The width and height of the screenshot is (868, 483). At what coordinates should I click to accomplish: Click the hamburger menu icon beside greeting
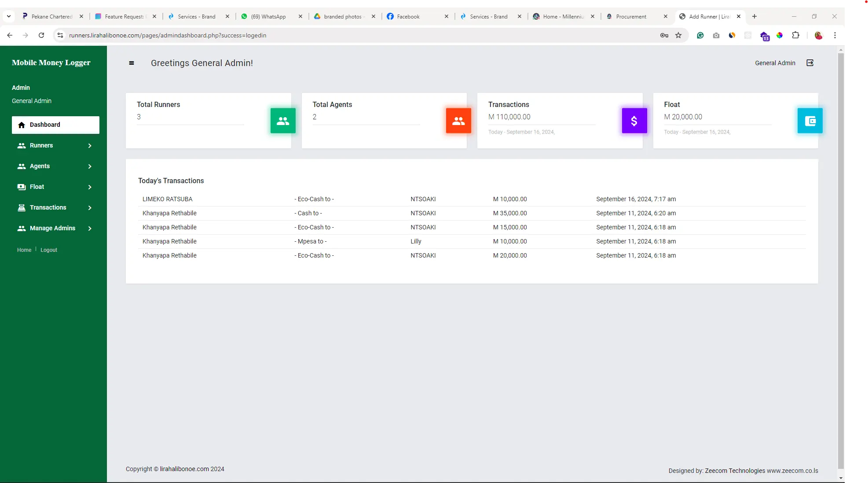coord(131,63)
